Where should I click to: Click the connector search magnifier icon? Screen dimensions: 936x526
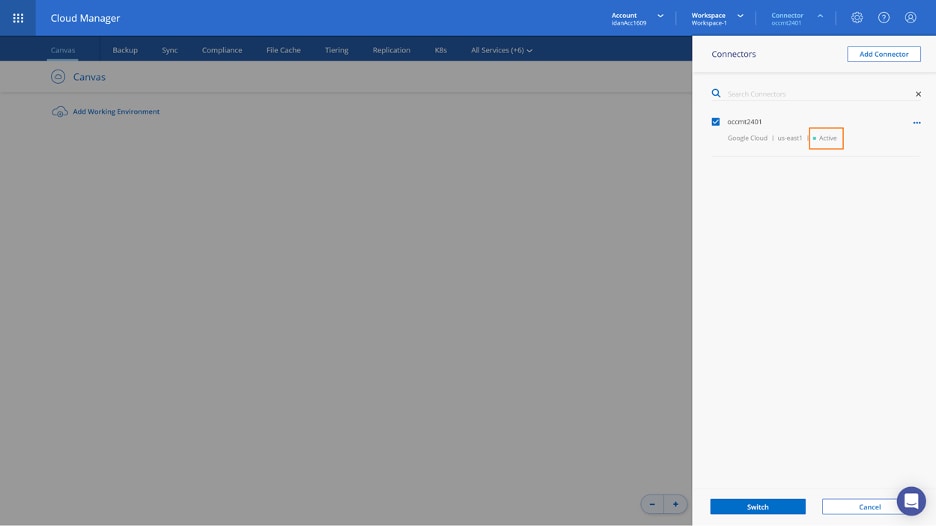(716, 93)
